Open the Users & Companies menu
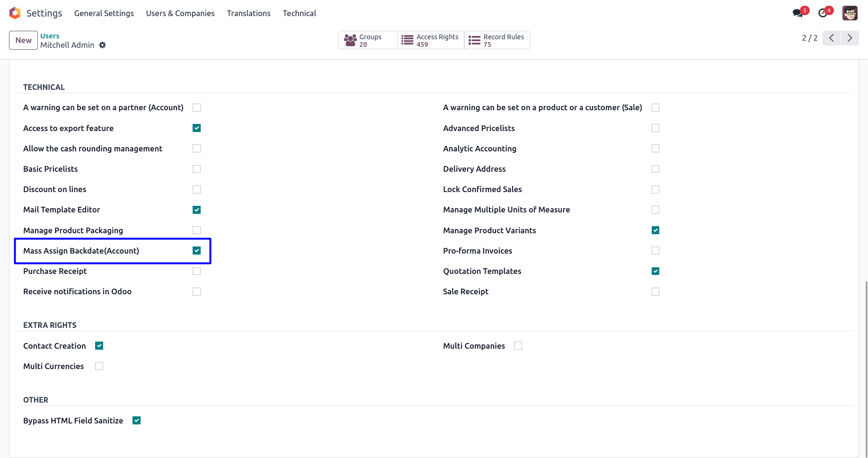The height and width of the screenshot is (458, 868). 180,13
